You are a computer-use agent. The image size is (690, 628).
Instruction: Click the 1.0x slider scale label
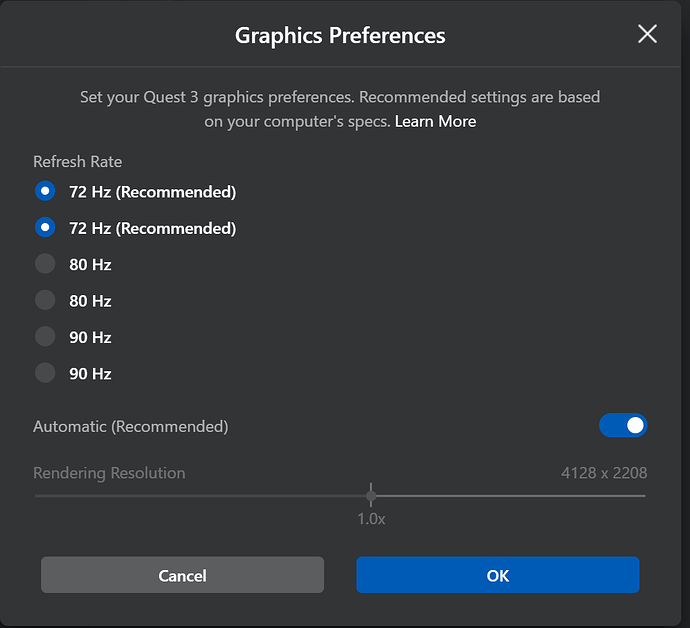pyautogui.click(x=371, y=519)
